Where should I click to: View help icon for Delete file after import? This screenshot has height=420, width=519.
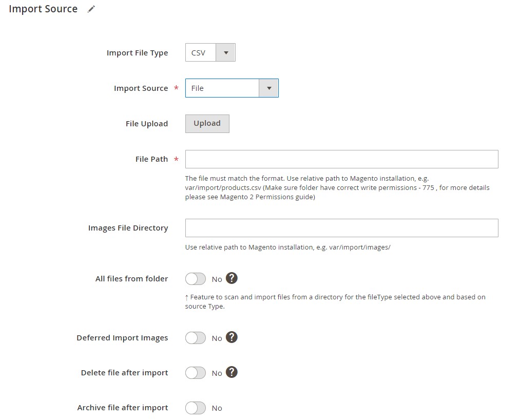pyautogui.click(x=232, y=372)
